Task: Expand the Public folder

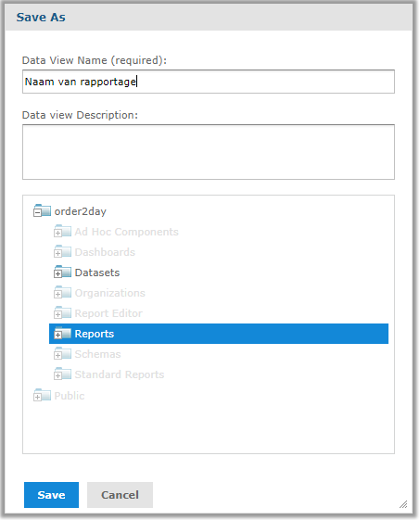Action: 37,397
